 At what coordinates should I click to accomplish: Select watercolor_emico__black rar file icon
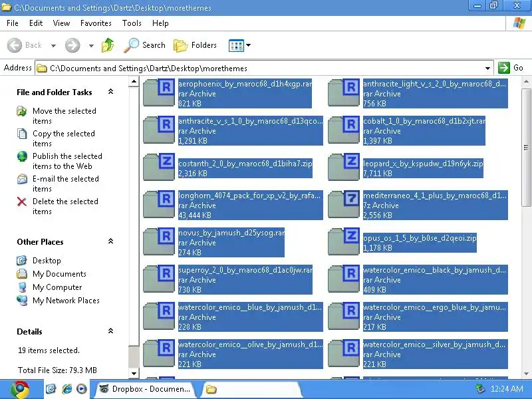coord(344,279)
